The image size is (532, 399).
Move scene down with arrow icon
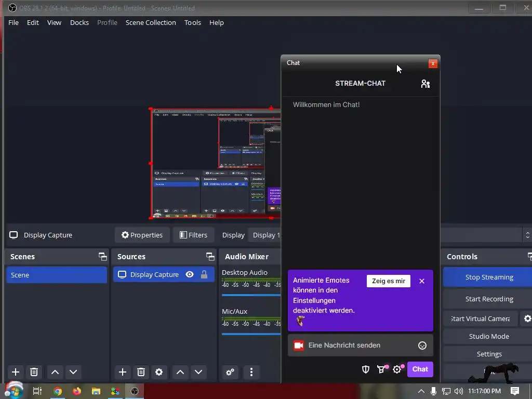tap(73, 372)
